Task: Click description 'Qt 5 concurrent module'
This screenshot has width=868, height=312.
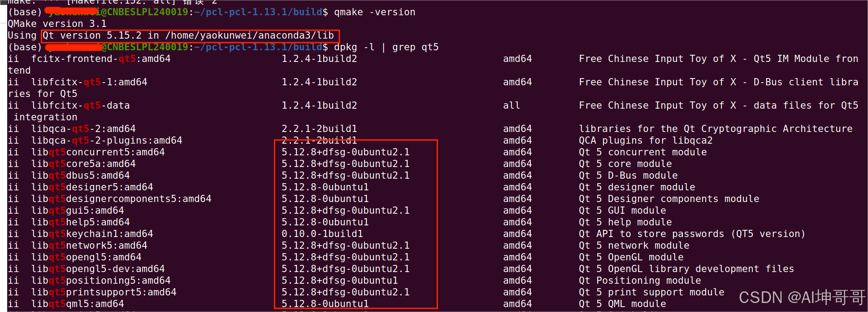Action: pos(643,152)
